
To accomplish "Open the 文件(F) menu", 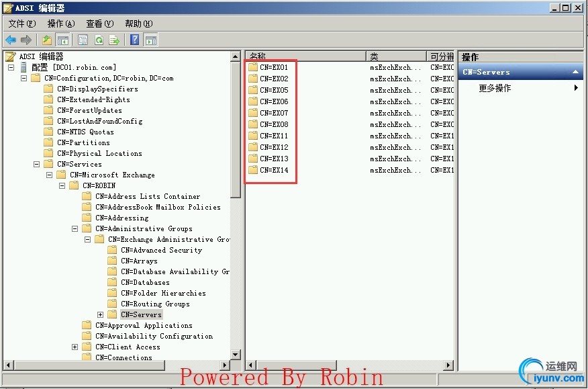I will (22, 24).
